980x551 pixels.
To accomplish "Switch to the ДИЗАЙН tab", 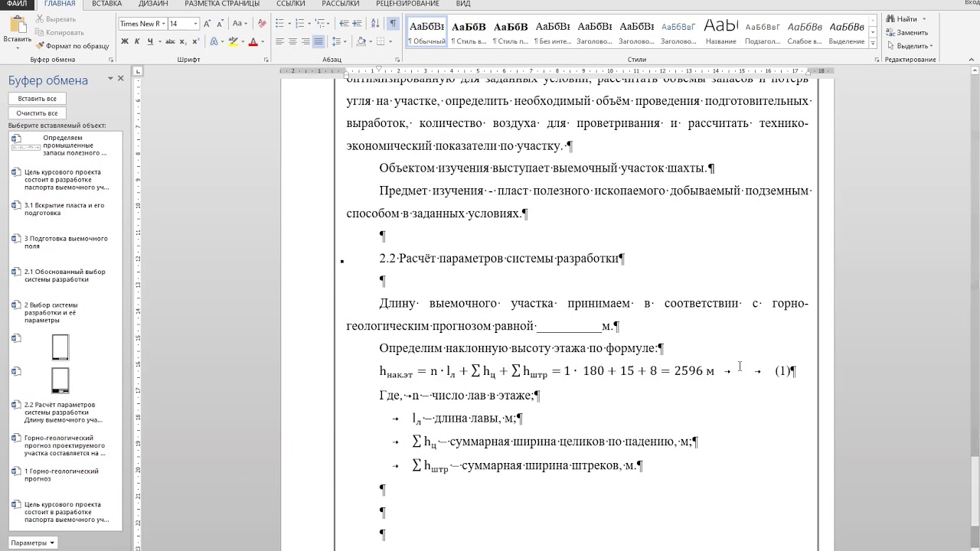I will (153, 4).
